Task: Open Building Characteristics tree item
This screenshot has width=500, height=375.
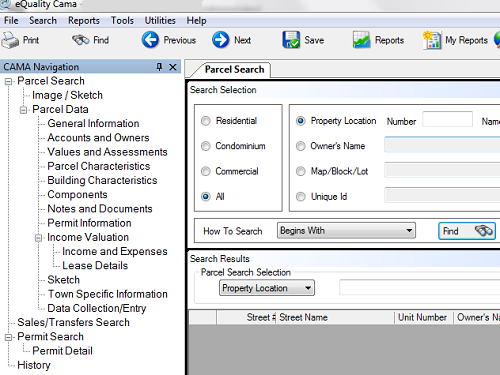Action: [102, 180]
